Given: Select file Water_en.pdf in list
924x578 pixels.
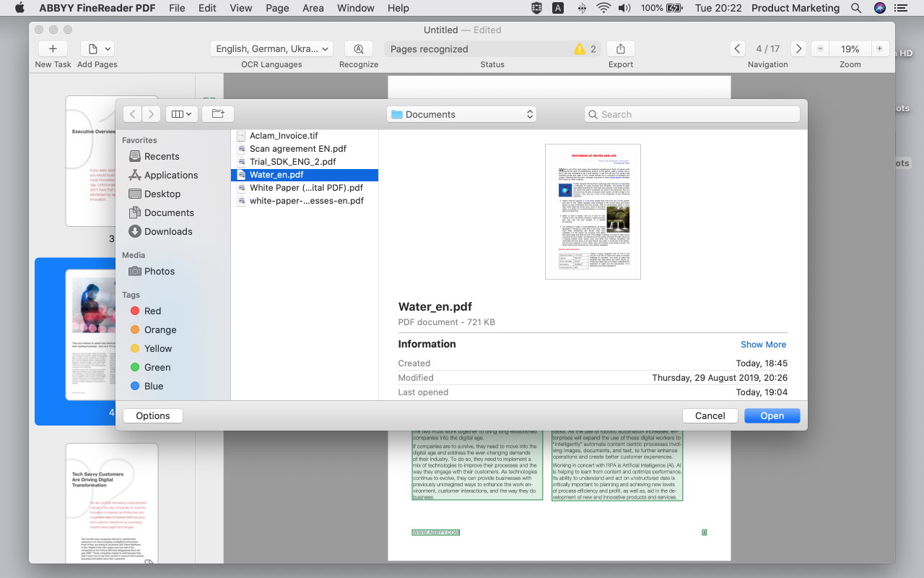Looking at the screenshot, I should (x=305, y=175).
